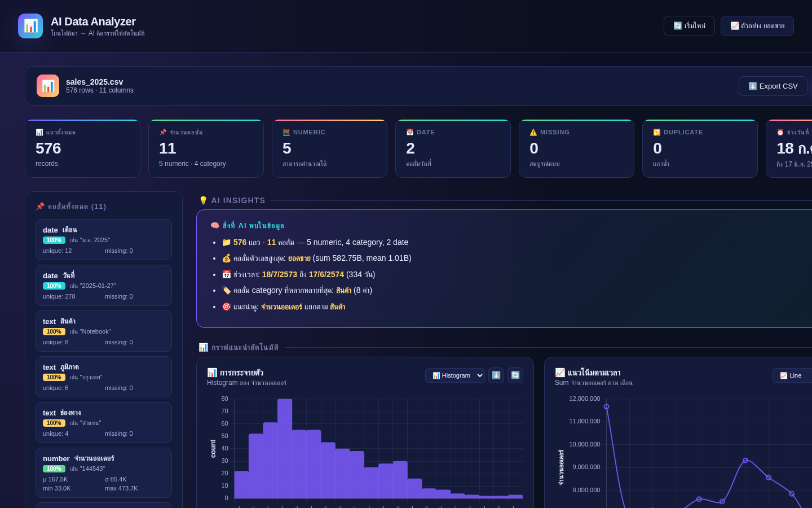Screen dimensions: 812x508
Task: Click the target icon in the recommendation insight
Action: tap(227, 306)
